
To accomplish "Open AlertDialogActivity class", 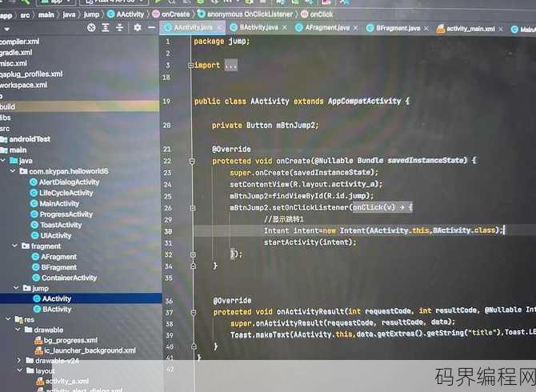I will point(65,182).
